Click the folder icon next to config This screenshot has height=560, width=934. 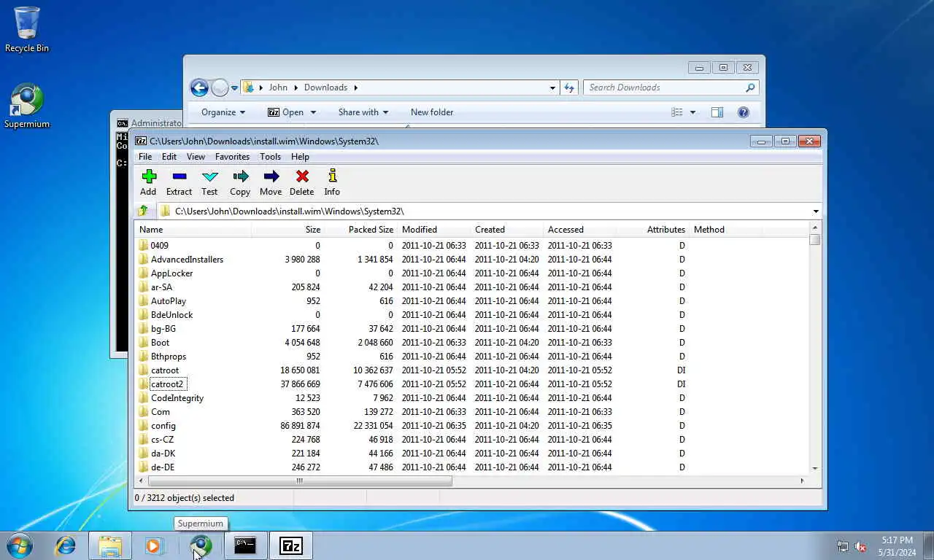144,426
